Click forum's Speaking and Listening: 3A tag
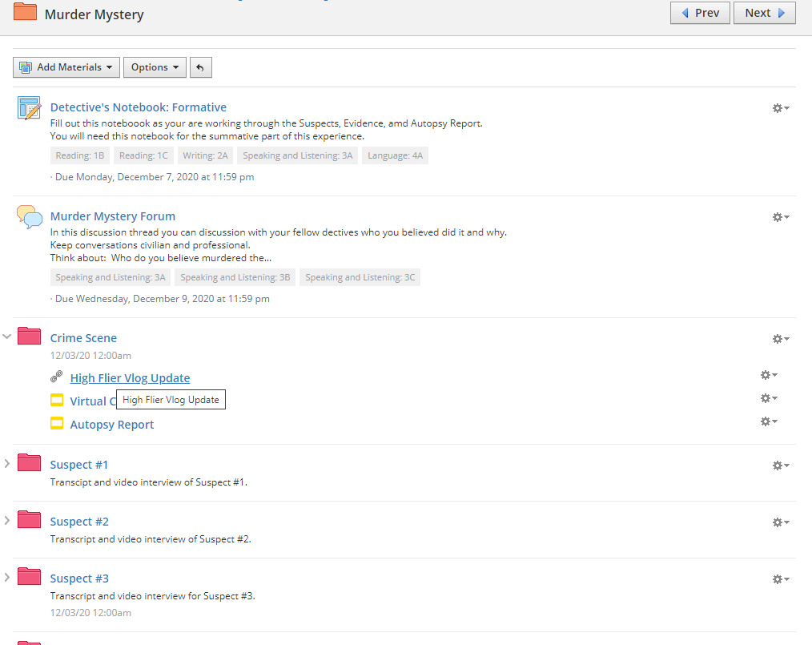812x645 pixels. click(x=111, y=277)
